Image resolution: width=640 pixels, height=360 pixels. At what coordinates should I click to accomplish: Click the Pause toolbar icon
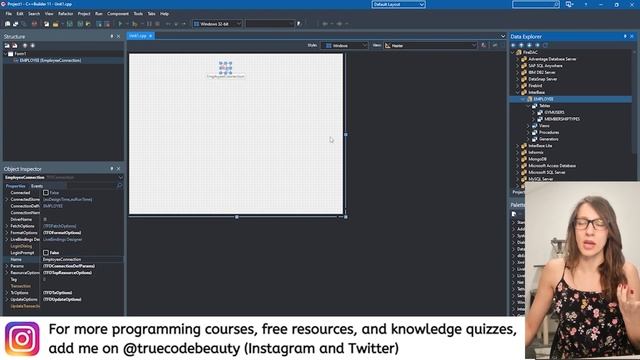pyautogui.click(x=149, y=24)
